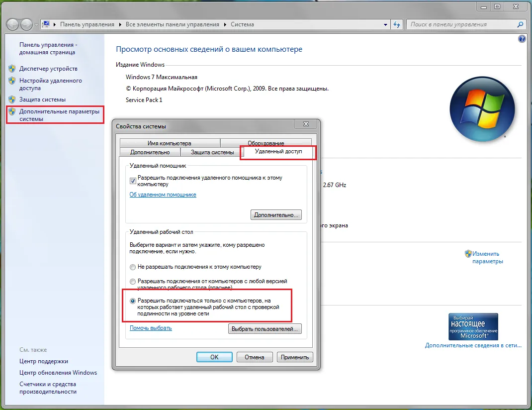This screenshot has height=410, width=532.
Task: Click the Издание Windows section heading
Action: 140,65
